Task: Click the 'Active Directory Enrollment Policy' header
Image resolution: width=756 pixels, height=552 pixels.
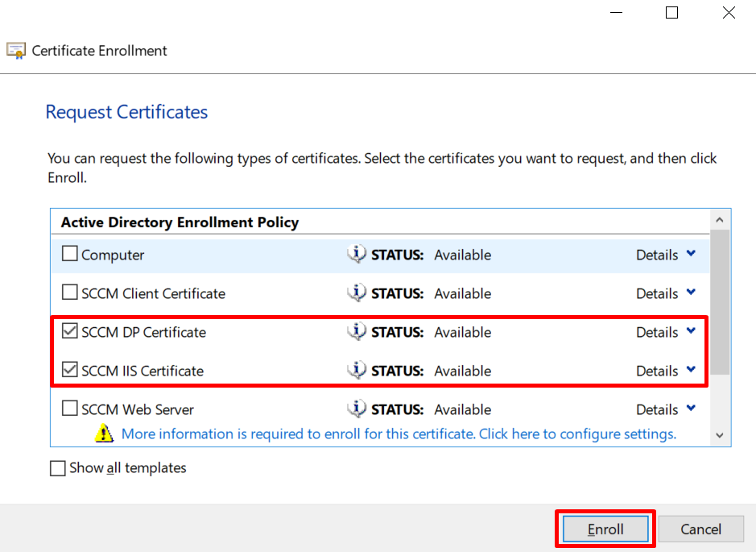Action: point(180,222)
